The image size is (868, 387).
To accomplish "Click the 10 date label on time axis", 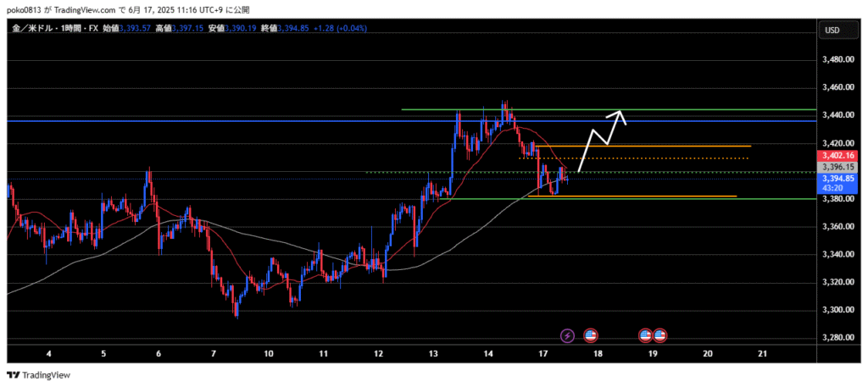I will (x=269, y=353).
